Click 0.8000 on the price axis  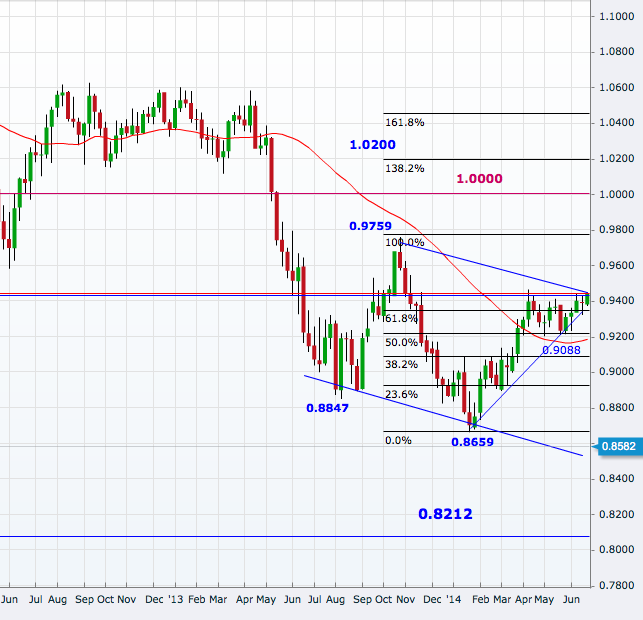617,549
